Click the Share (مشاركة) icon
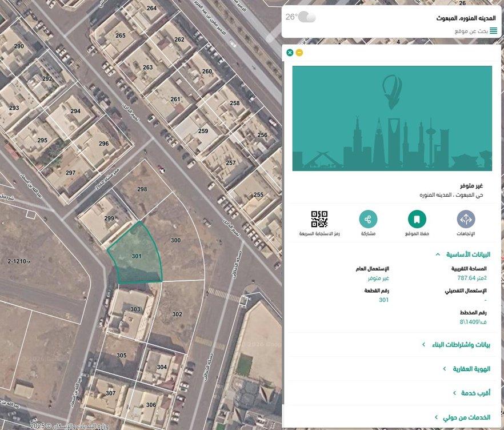 (368, 220)
